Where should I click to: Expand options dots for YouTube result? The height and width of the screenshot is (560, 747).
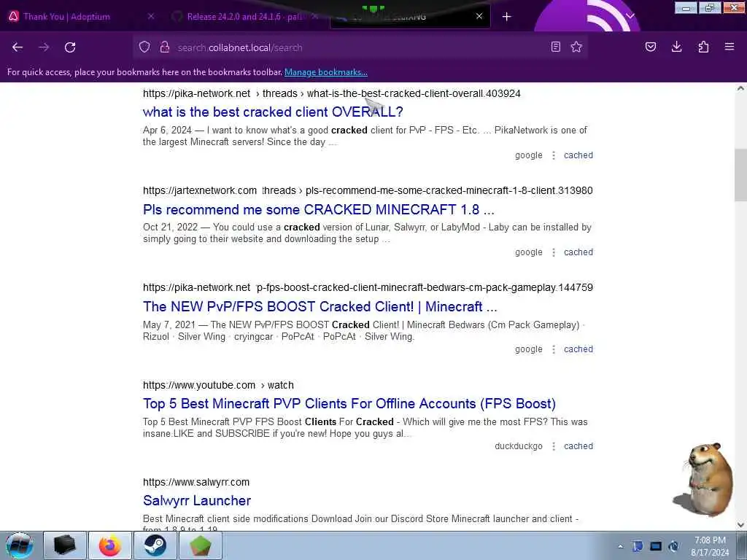[554, 446]
